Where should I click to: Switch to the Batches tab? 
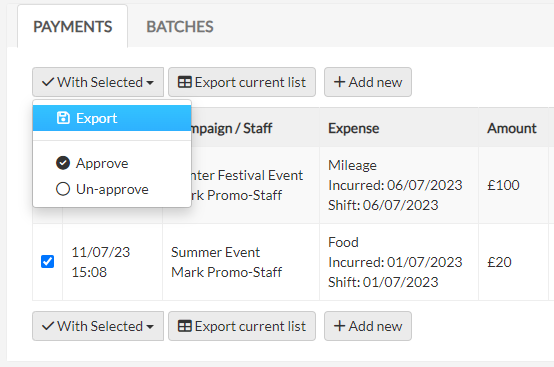(180, 27)
